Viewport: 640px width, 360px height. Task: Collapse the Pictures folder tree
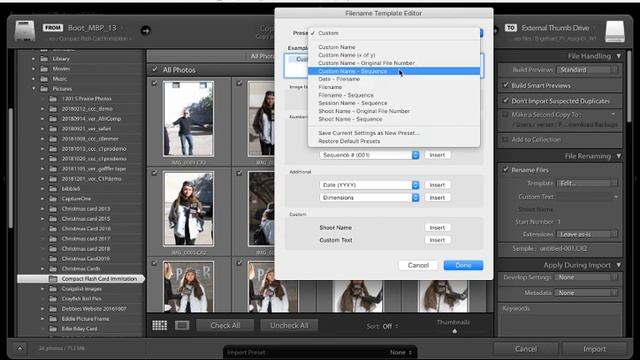point(34,89)
